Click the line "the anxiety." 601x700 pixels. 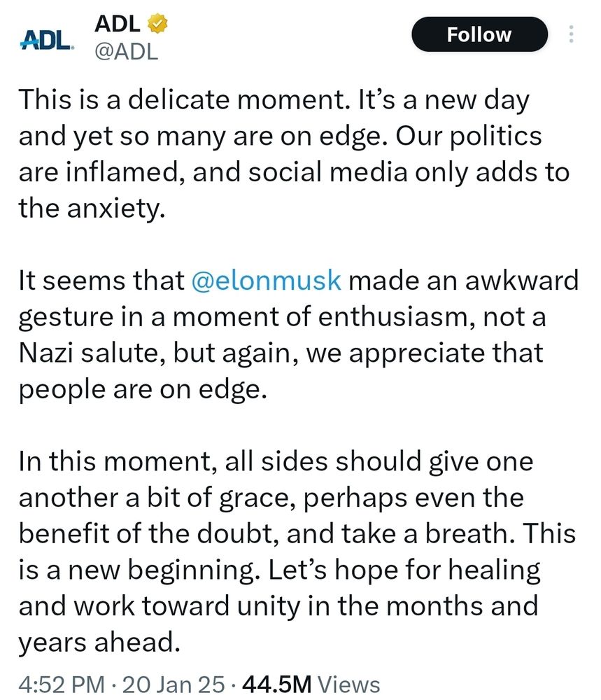[92, 208]
